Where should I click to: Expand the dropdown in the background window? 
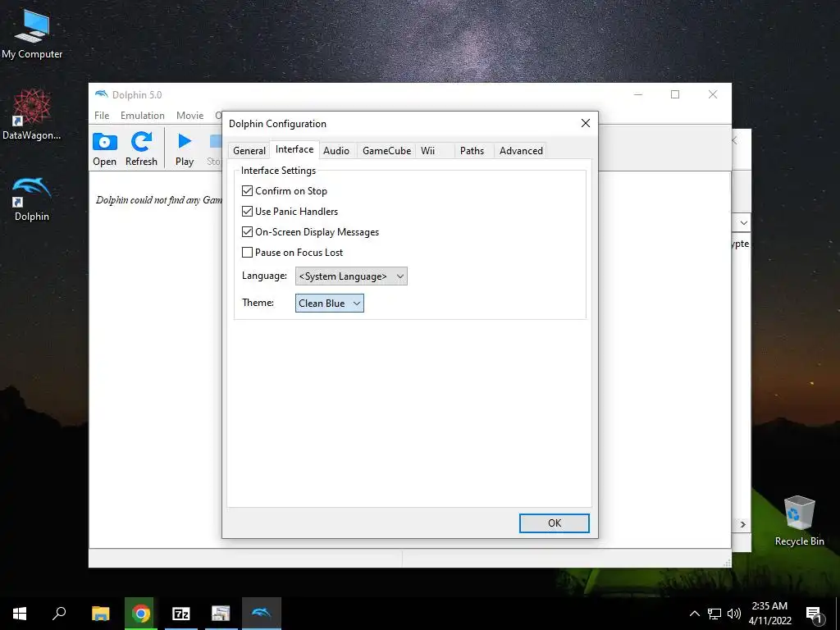[743, 223]
